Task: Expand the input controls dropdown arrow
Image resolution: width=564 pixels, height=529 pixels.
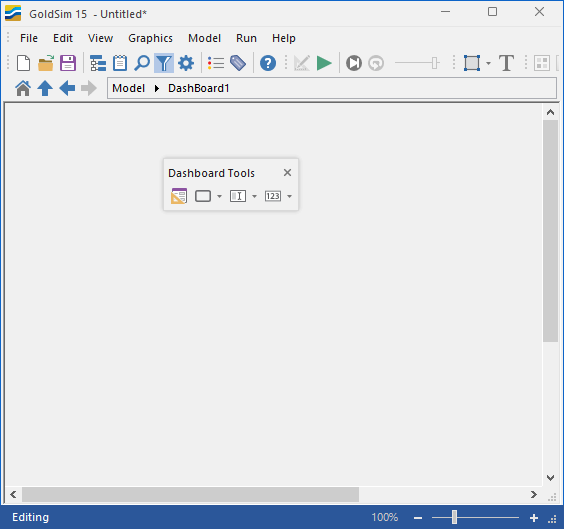Action: point(254,196)
